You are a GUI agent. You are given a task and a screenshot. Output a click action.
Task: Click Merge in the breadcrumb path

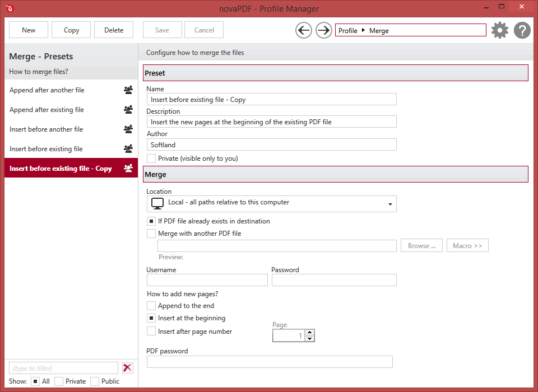(379, 31)
